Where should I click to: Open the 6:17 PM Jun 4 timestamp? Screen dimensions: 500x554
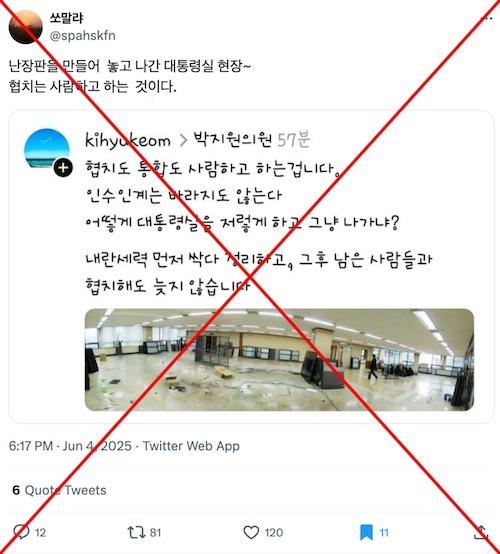point(70,446)
